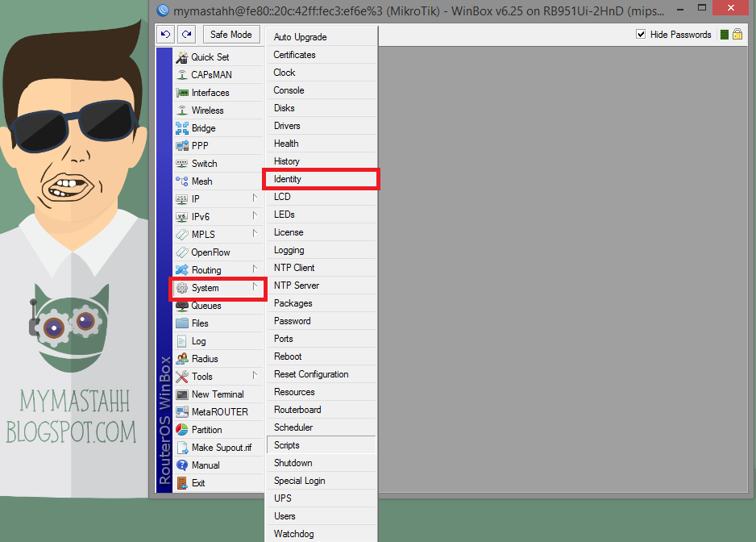The height and width of the screenshot is (542, 756).
Task: Expand the System submenu arrow
Action: coord(255,286)
